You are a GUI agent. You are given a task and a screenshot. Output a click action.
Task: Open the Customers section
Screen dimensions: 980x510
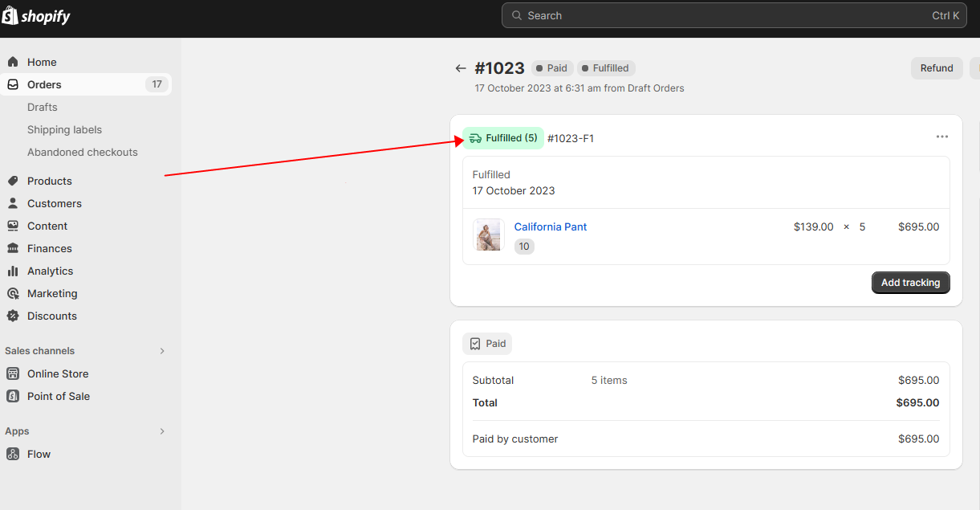tap(54, 203)
